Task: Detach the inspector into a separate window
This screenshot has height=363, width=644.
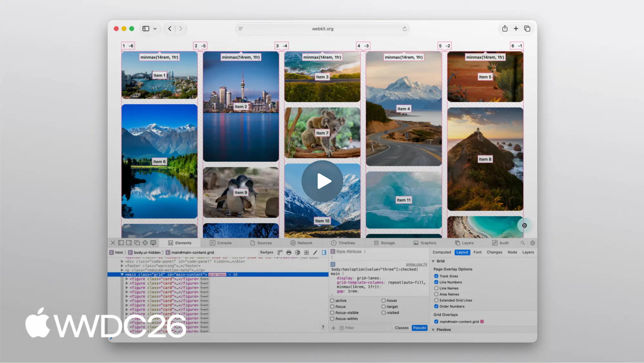Action: (x=137, y=243)
